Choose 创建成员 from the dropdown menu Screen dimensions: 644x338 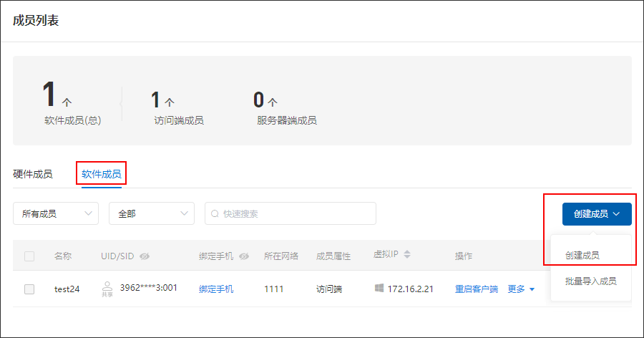582,256
